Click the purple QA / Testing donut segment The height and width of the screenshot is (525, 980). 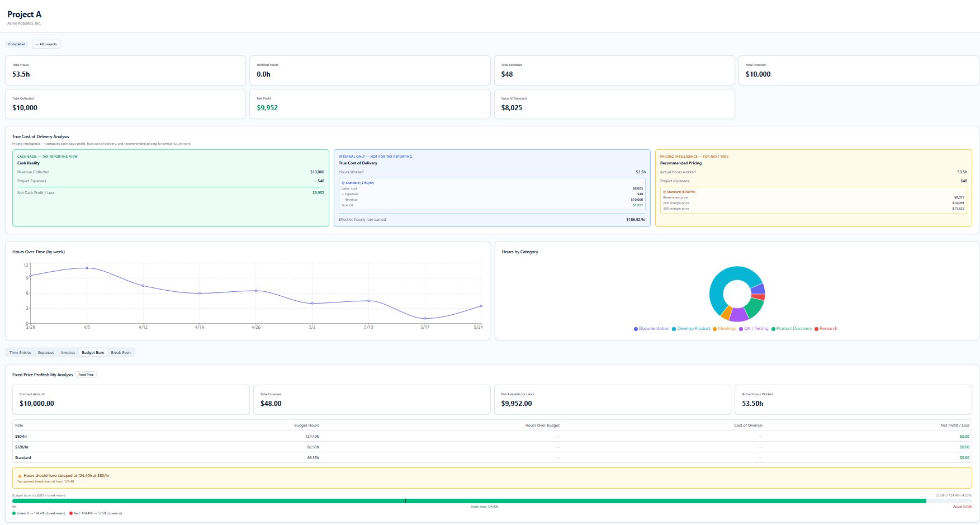(739, 315)
